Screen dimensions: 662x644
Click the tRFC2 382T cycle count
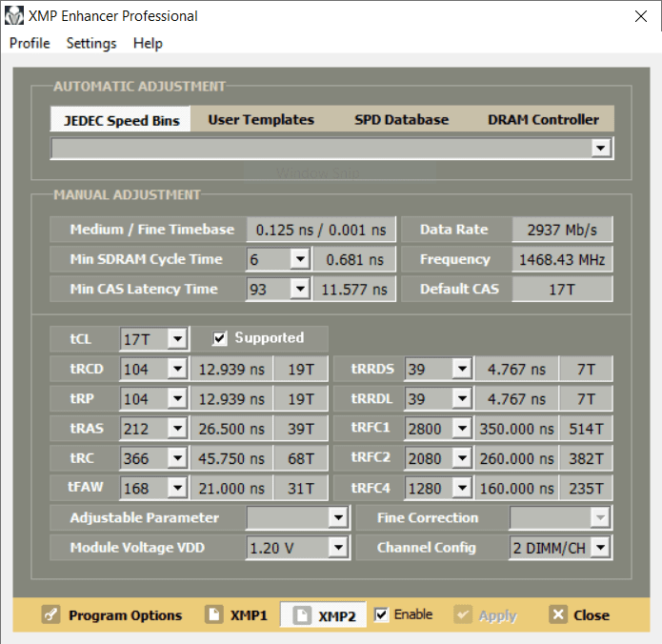[586, 458]
